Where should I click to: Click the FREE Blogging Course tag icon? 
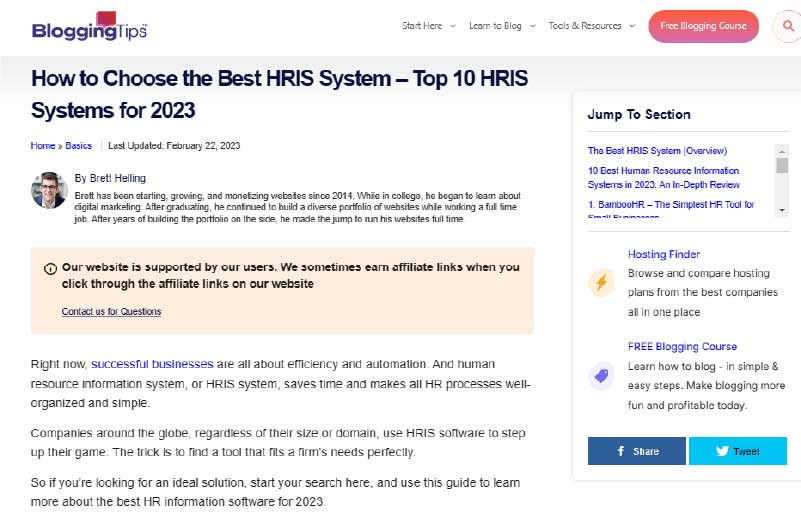[x=601, y=376]
